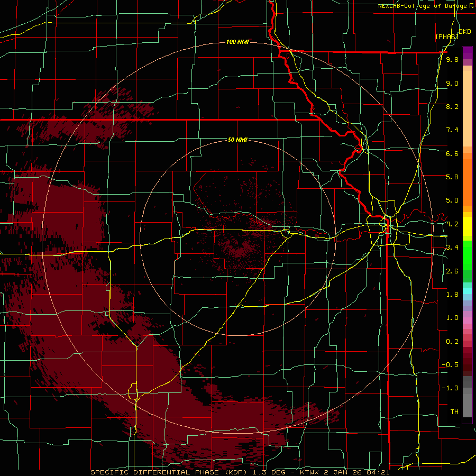Click the 4.2 scale value
This screenshot has width=476, height=476.
[452, 224]
